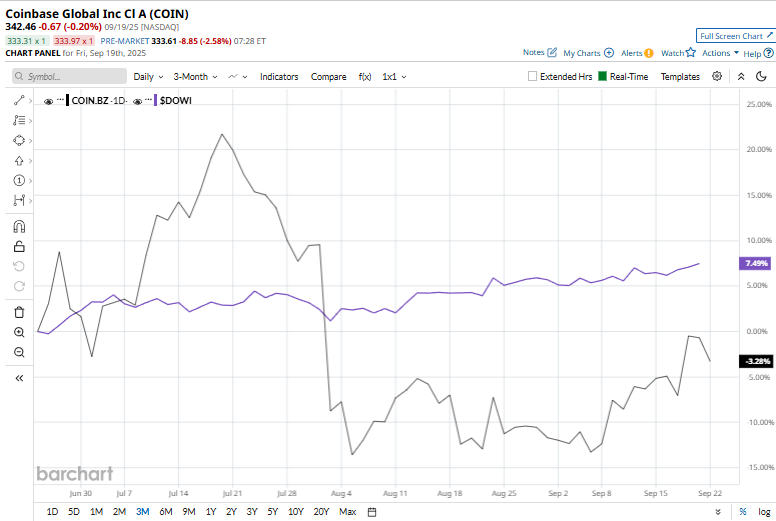The height and width of the screenshot is (521, 776).
Task: Zoom out of the chart
Action: 19,352
